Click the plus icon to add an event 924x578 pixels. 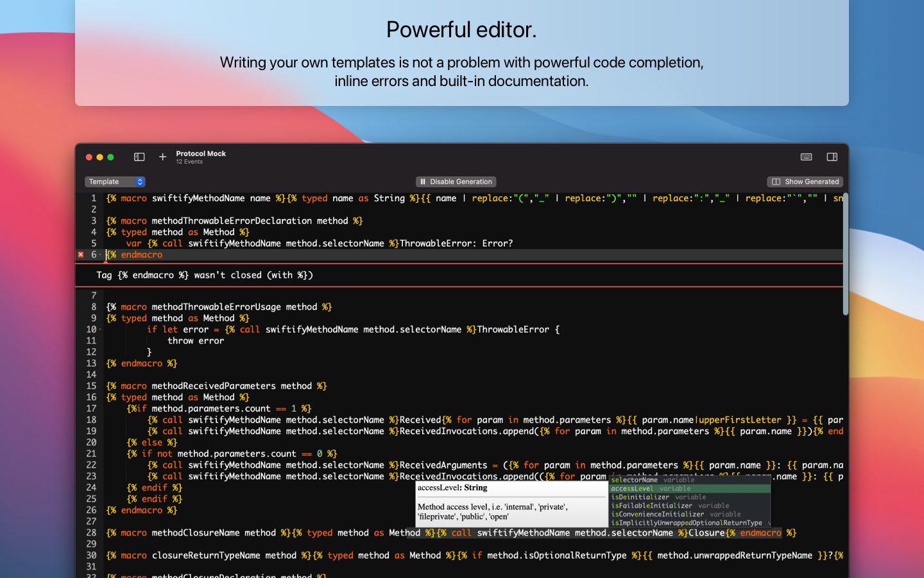point(162,157)
